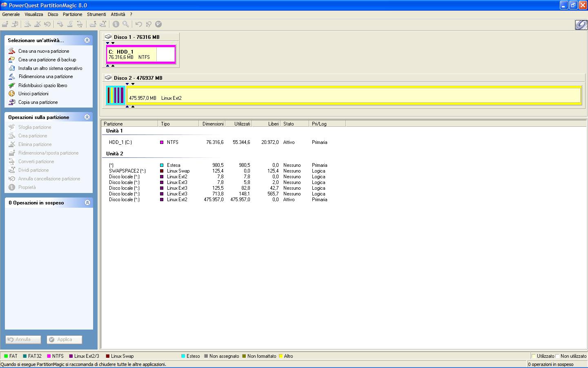Viewport: 588px width, 368px height.
Task: Click the 475.957,0 size cell in the list
Action: pos(214,200)
